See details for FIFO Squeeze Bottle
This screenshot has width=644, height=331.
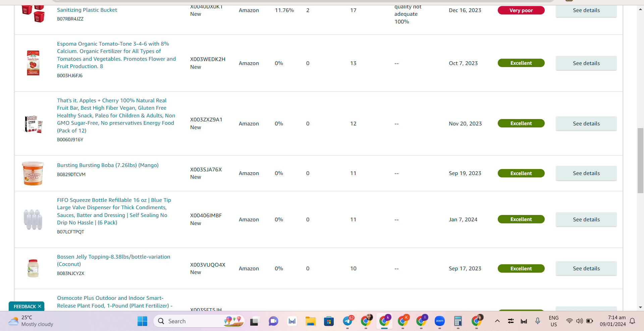click(586, 219)
